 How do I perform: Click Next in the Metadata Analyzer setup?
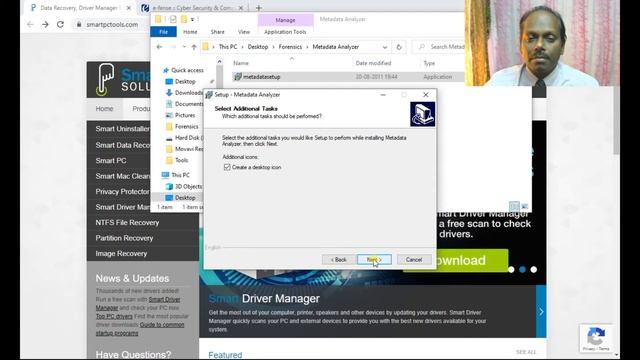[x=374, y=260]
